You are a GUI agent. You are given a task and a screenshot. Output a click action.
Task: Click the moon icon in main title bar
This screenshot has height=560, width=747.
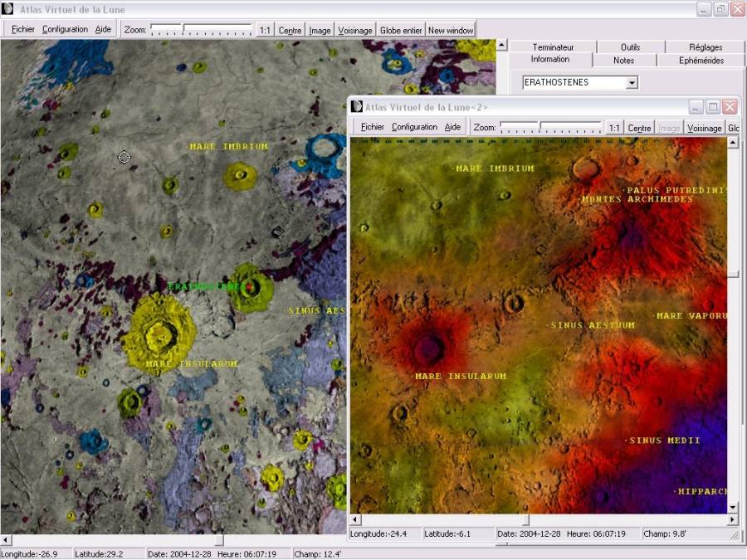[7, 8]
